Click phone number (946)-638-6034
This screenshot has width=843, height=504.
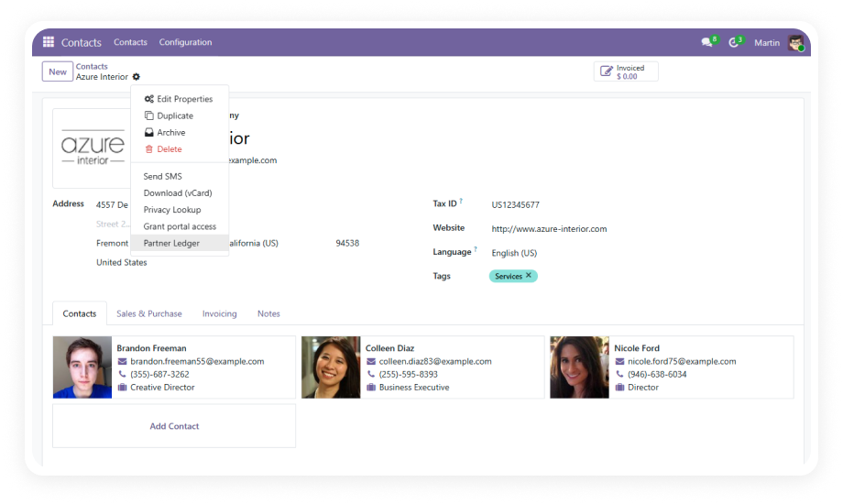[657, 375]
